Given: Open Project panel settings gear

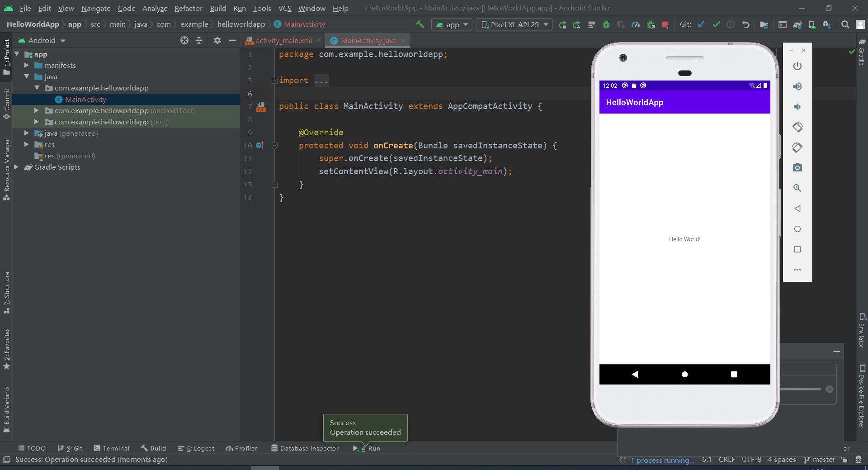Looking at the screenshot, I should tap(217, 40).
